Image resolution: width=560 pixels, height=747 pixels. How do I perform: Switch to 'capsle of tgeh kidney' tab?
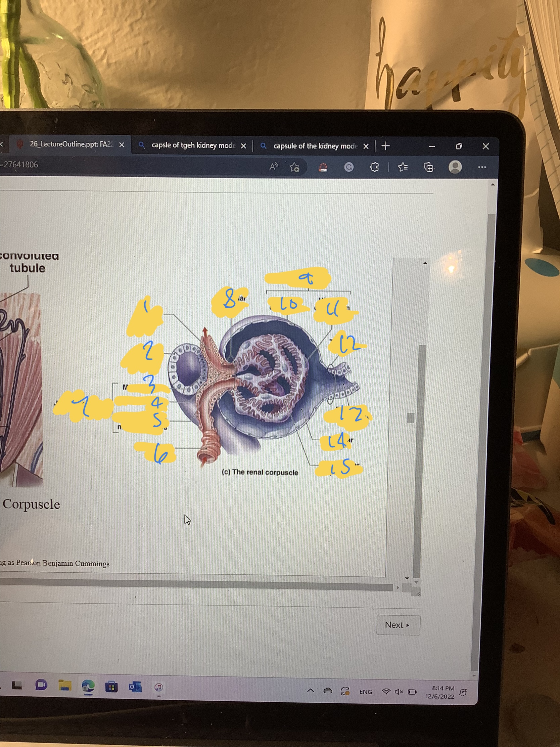(x=193, y=145)
